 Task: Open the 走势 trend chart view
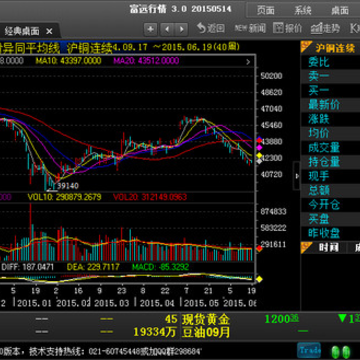325,28
